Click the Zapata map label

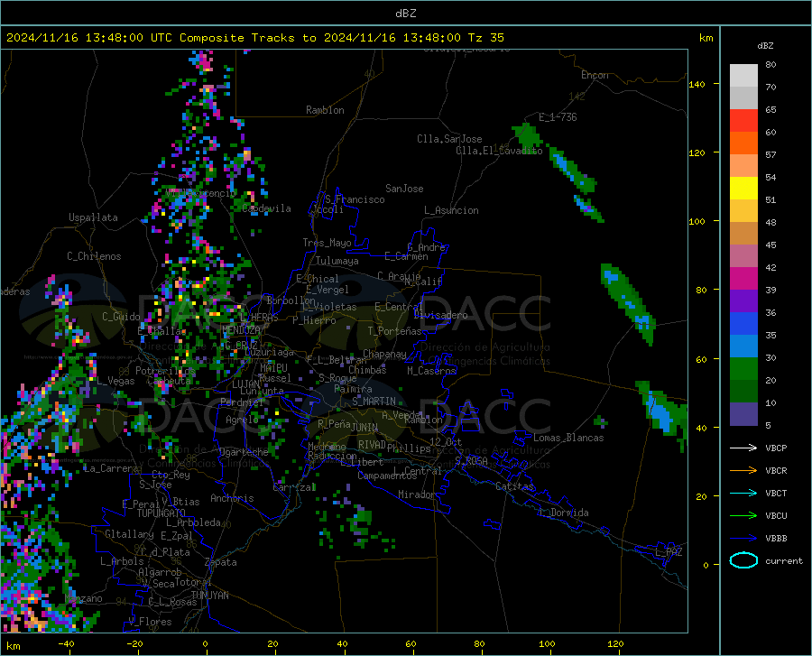[221, 562]
